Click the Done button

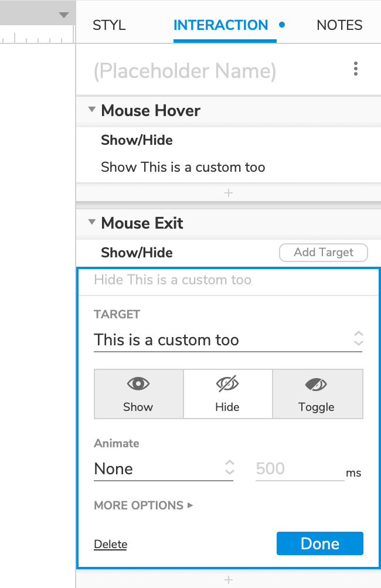point(319,543)
